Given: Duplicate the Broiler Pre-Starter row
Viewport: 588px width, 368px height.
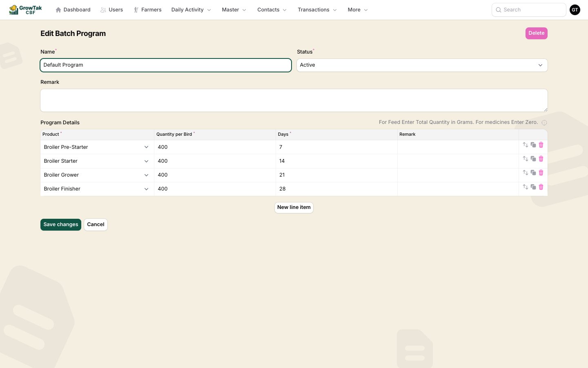Looking at the screenshot, I should (x=533, y=145).
